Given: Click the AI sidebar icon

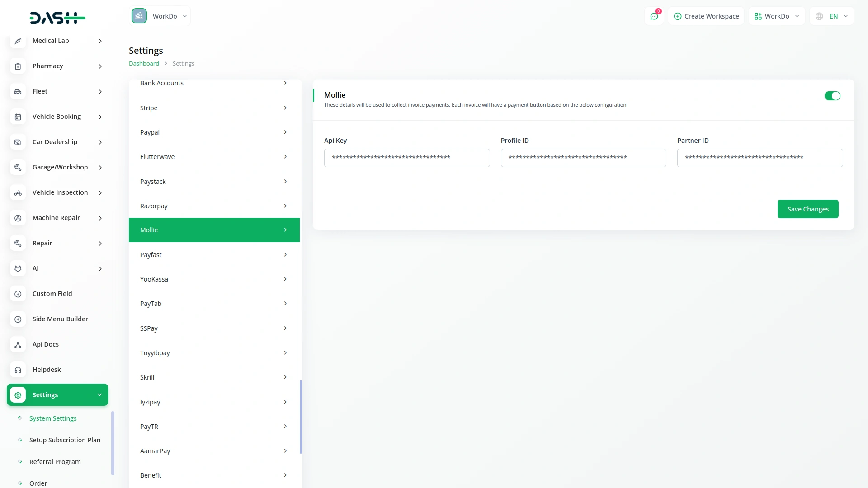Looking at the screenshot, I should pyautogui.click(x=18, y=269).
